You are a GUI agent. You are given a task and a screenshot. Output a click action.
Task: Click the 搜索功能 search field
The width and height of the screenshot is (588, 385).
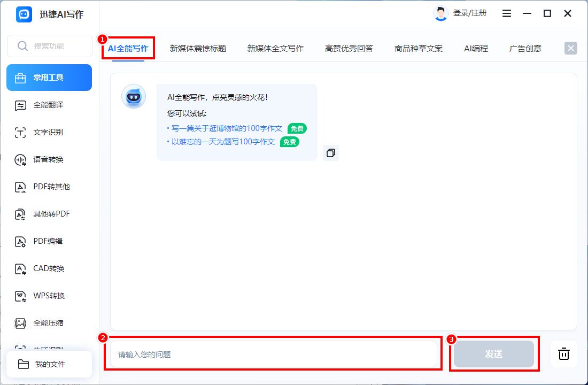click(x=50, y=46)
